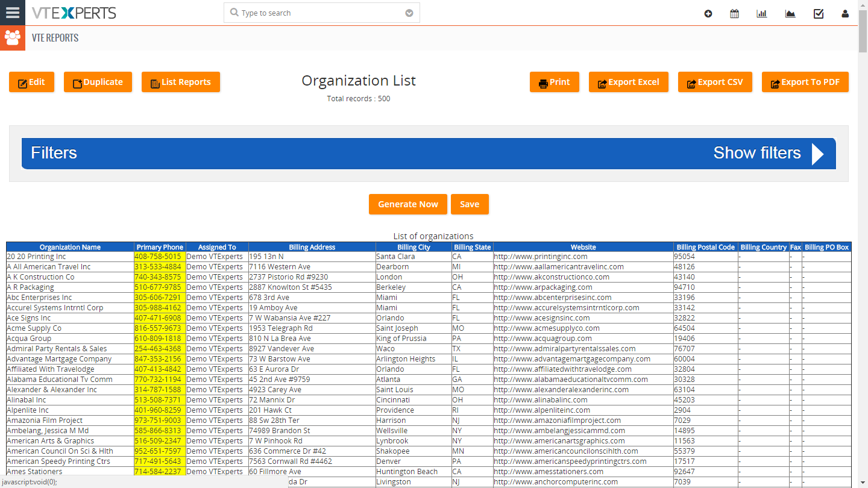
Task: Click the Billing Postal Code column header
Action: [706, 247]
